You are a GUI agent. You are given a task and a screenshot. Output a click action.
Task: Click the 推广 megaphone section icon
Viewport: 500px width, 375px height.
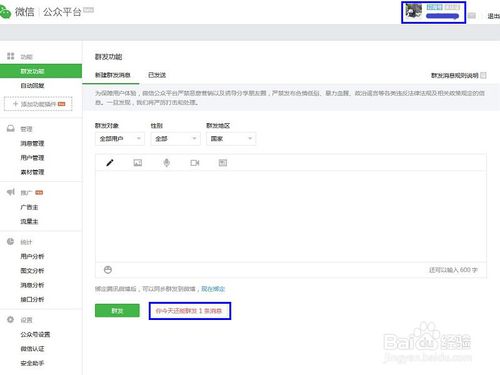11,192
